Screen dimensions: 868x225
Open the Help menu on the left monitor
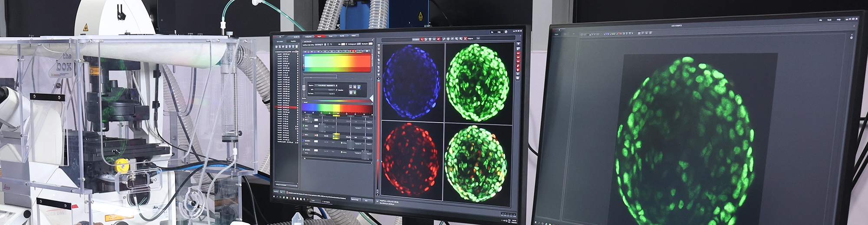499,32
